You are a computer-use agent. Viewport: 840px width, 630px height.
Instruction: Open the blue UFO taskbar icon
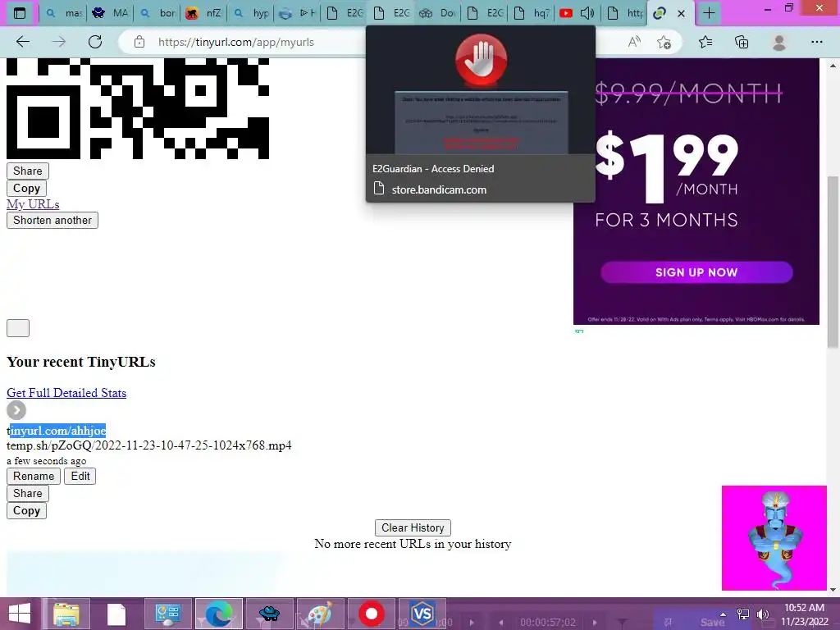269,614
